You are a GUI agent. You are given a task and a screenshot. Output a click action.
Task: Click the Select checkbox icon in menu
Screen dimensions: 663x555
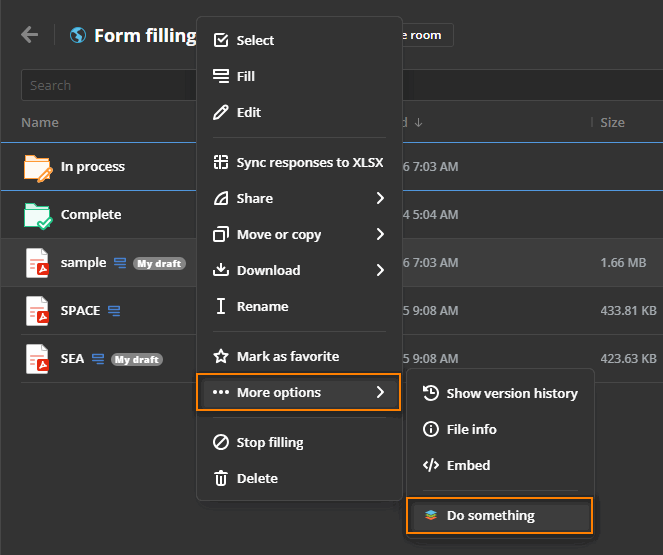coord(221,40)
